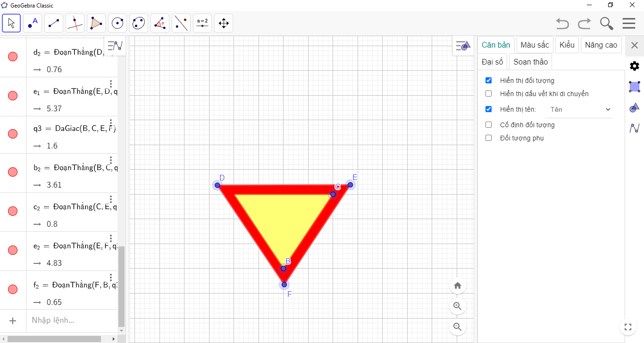
Task: Uncheck 'Hiển thị đối tượng' checkbox
Action: [489, 81]
